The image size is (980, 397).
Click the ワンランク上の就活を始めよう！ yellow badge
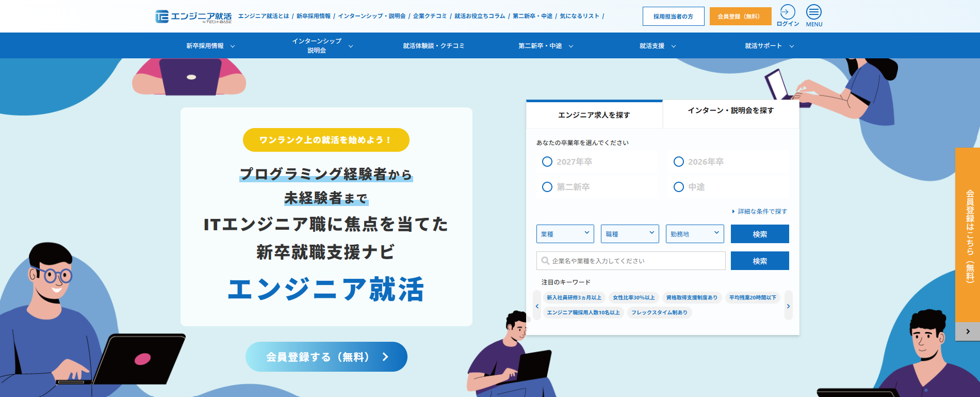[x=326, y=140]
